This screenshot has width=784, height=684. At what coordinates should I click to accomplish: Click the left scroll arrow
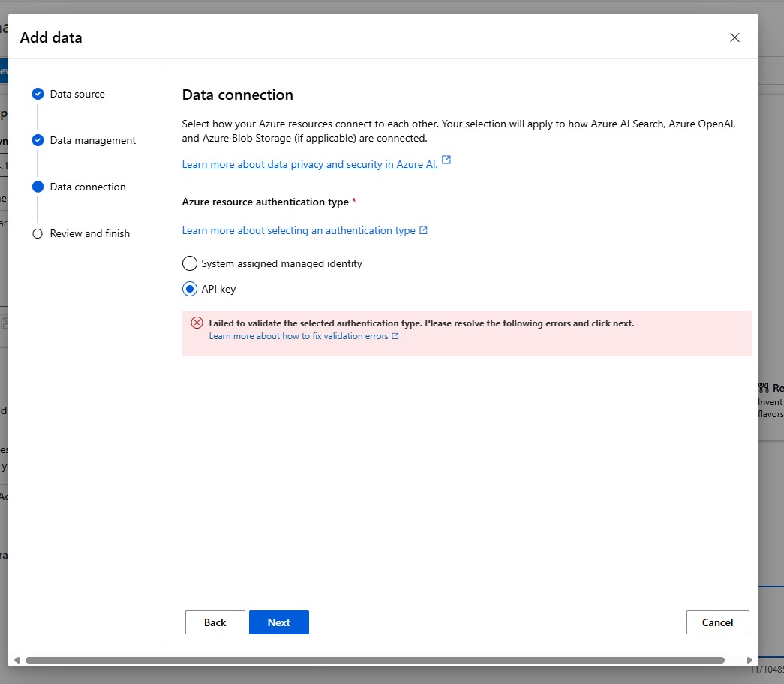[x=17, y=660]
